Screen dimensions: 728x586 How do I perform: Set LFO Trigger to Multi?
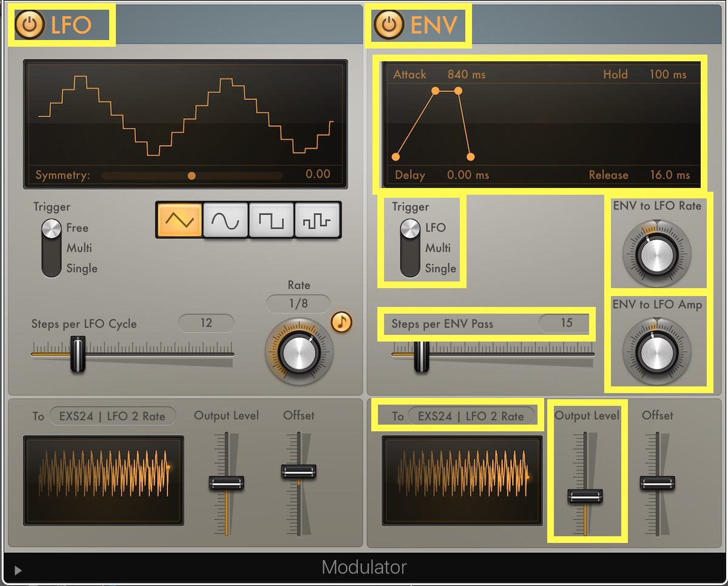pyautogui.click(x=79, y=248)
